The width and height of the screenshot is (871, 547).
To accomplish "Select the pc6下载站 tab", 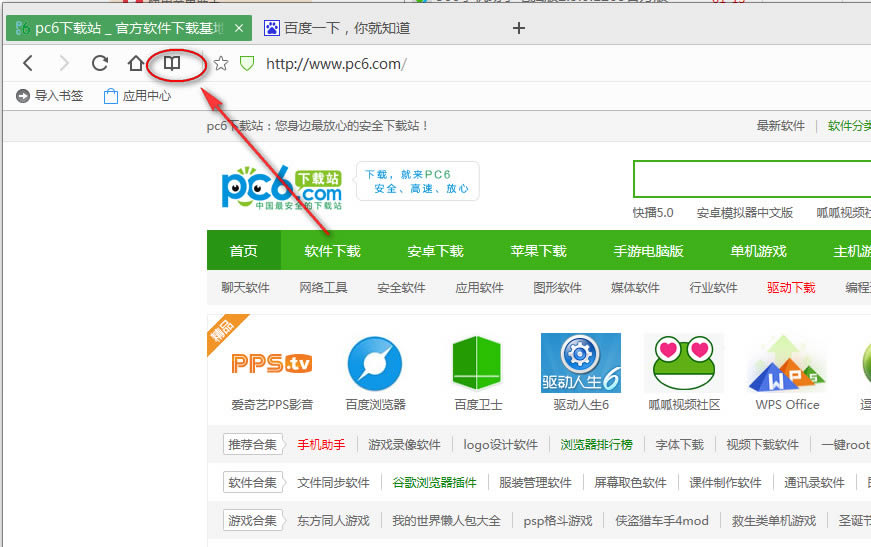I will 129,28.
